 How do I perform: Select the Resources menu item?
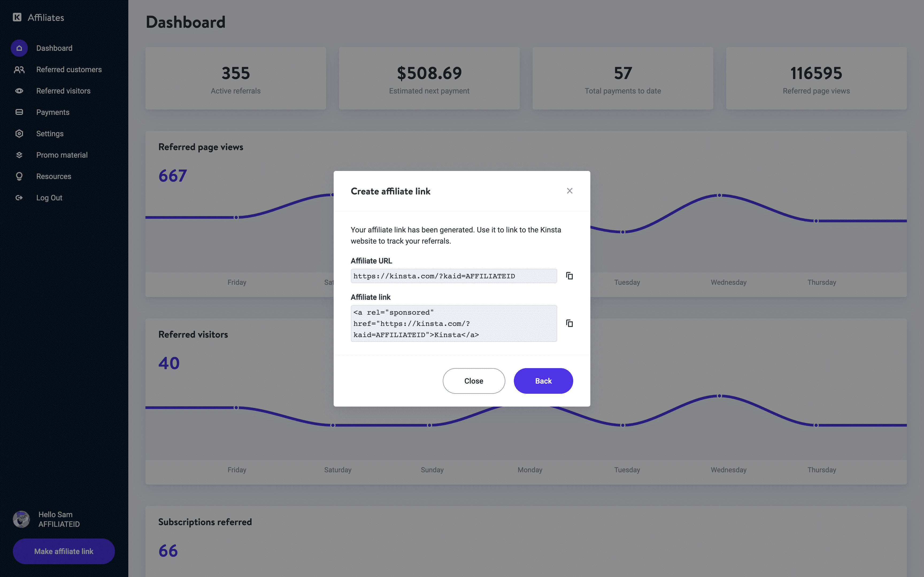[53, 176]
